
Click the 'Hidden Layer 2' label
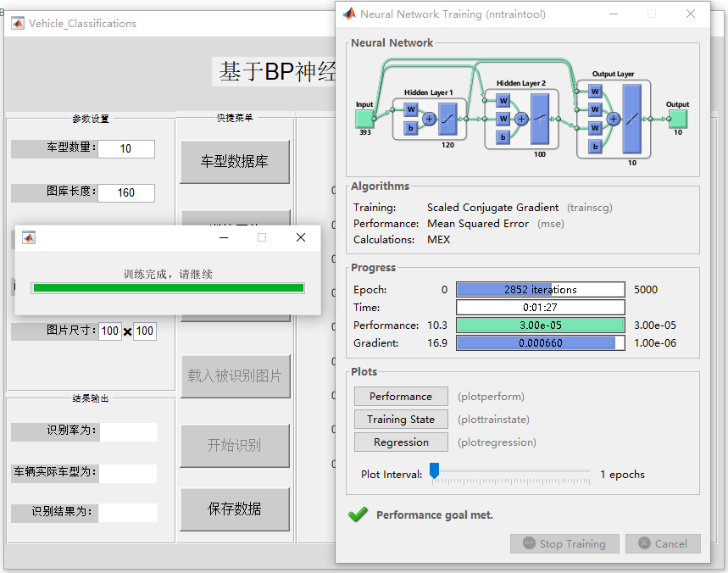pyautogui.click(x=521, y=83)
